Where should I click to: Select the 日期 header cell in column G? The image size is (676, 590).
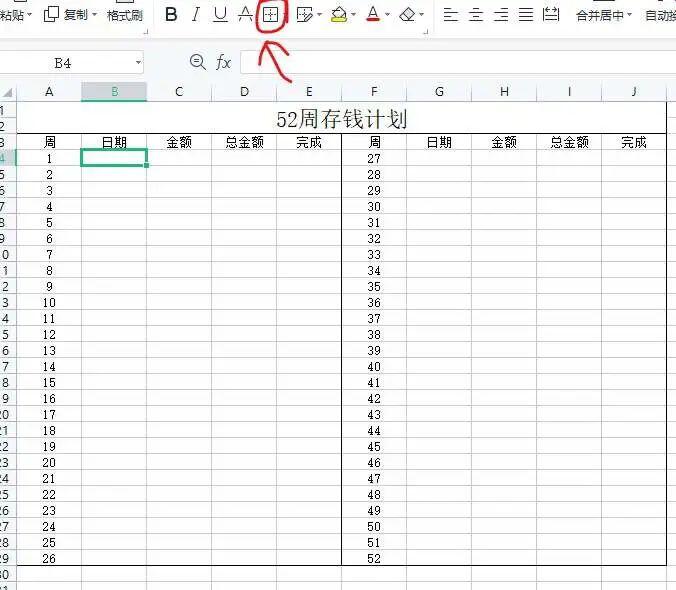tap(439, 142)
